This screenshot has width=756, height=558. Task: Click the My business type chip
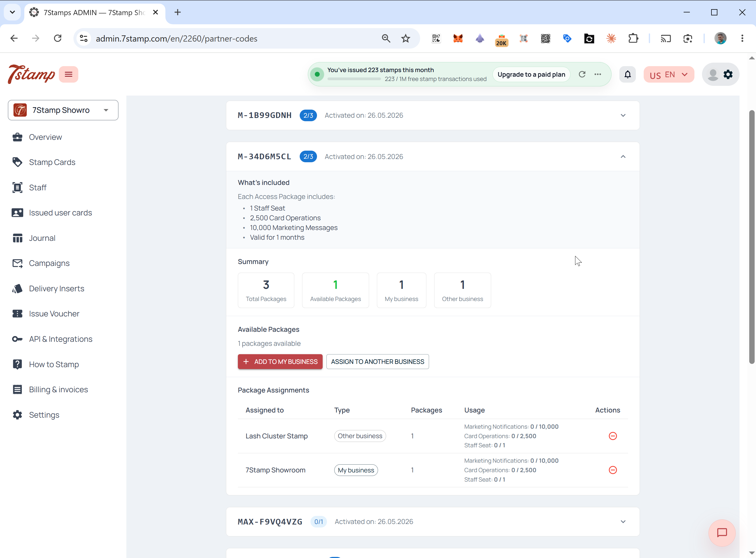click(x=356, y=470)
